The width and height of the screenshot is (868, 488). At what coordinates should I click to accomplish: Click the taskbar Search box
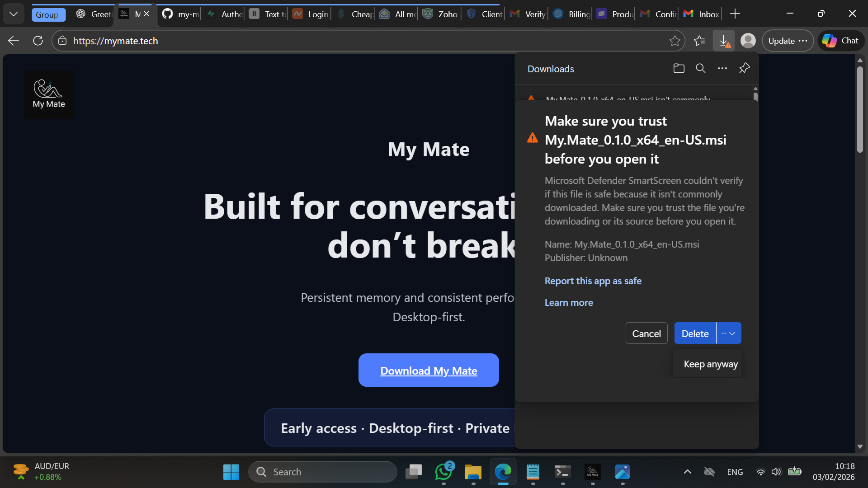pos(323,472)
